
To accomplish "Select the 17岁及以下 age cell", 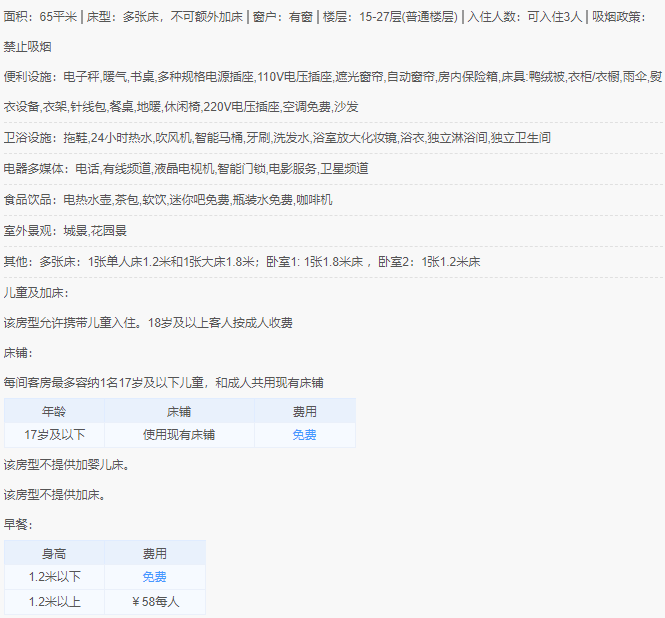I will [54, 435].
